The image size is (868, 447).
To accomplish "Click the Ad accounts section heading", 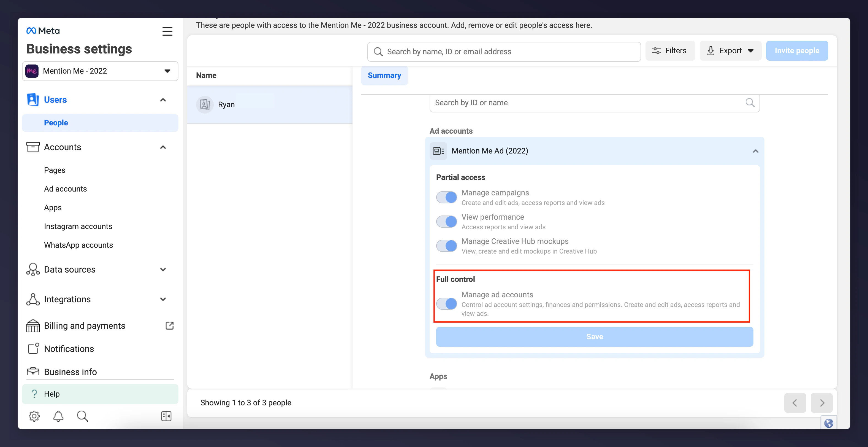I will [451, 131].
